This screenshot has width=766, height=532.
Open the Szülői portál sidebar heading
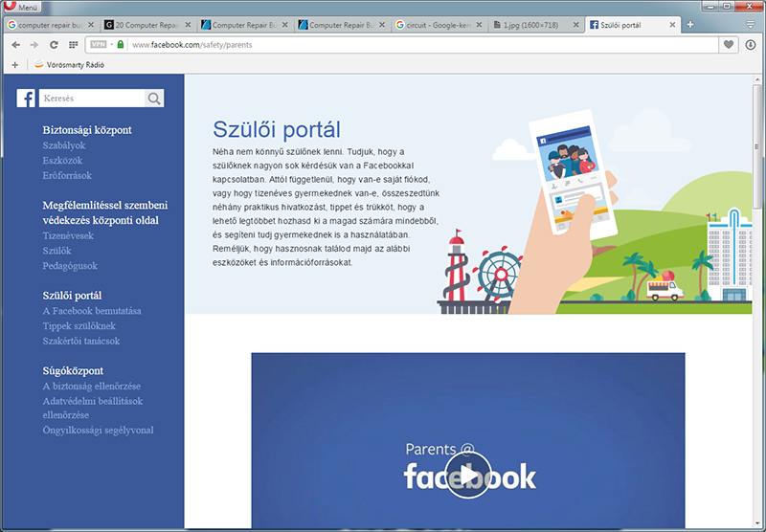coord(72,296)
